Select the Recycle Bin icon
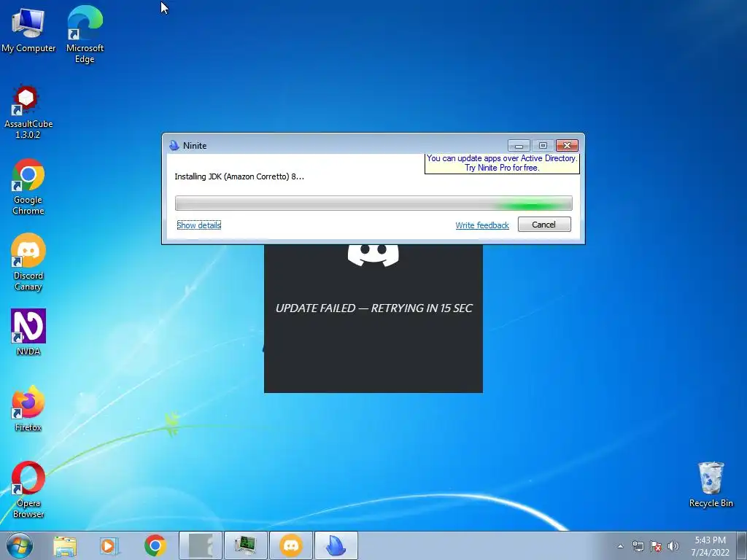This screenshot has height=560, width=747. (x=711, y=484)
